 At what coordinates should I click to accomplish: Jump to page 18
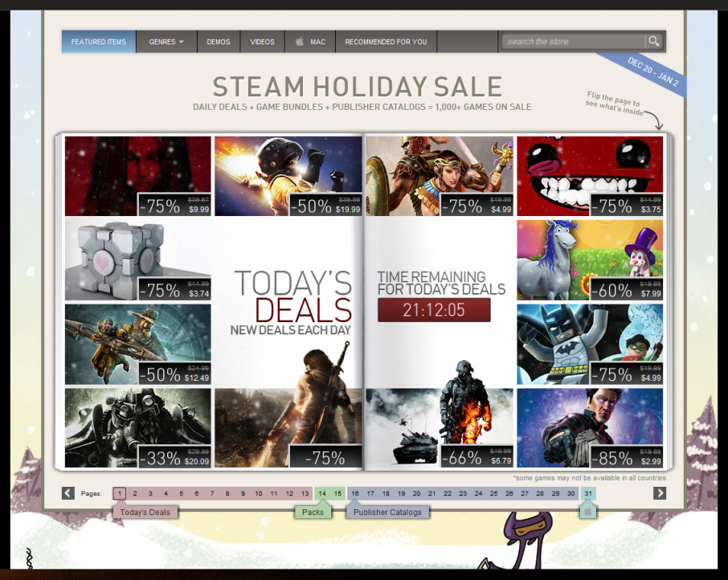pos(386,493)
